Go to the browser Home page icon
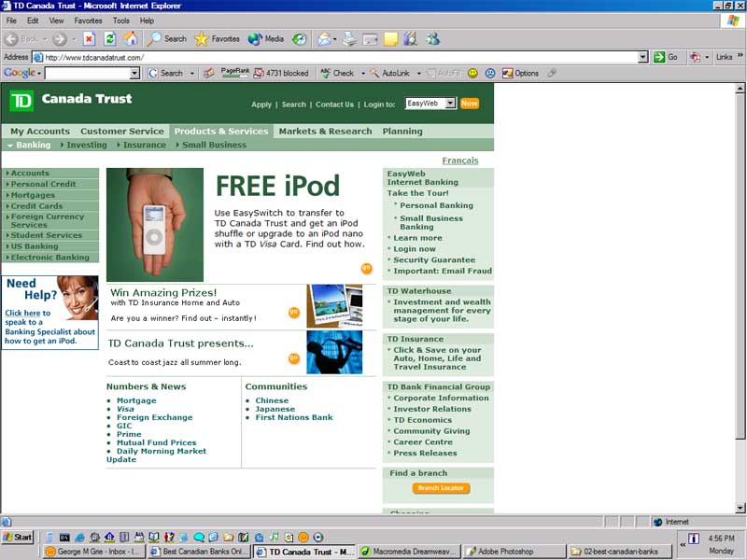Viewport: 747px width, 560px height. tap(131, 39)
